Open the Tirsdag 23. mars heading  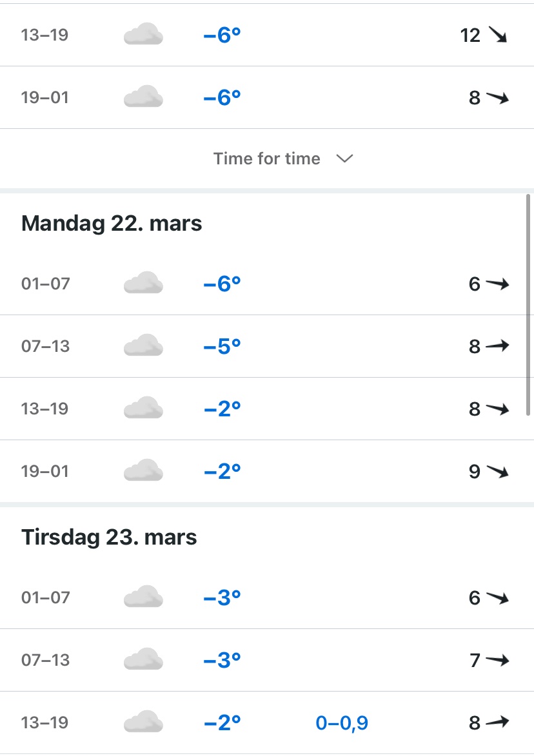pyautogui.click(x=109, y=537)
